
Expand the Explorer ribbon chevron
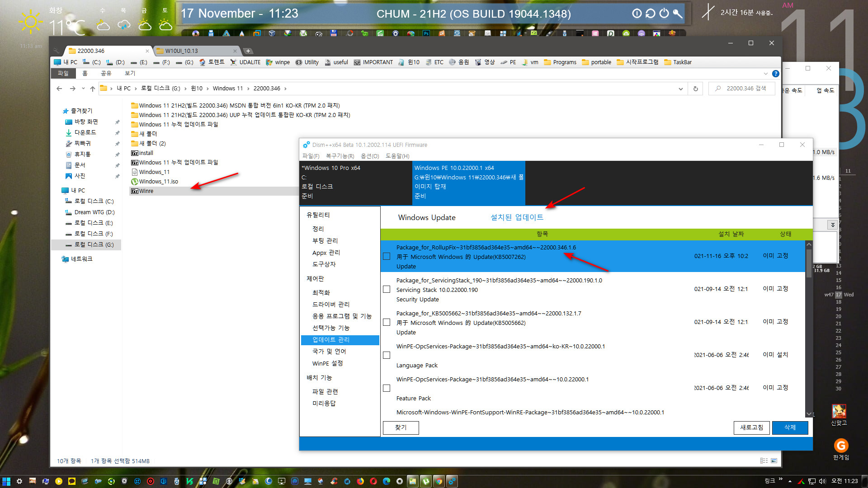(x=765, y=74)
